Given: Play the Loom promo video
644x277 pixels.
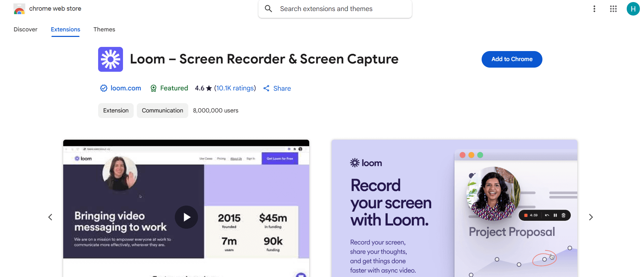Looking at the screenshot, I should tap(186, 217).
